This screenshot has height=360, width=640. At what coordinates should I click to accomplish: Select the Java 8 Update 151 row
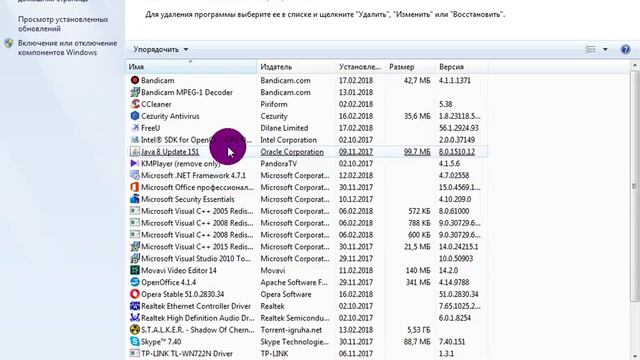pyautogui.click(x=308, y=151)
